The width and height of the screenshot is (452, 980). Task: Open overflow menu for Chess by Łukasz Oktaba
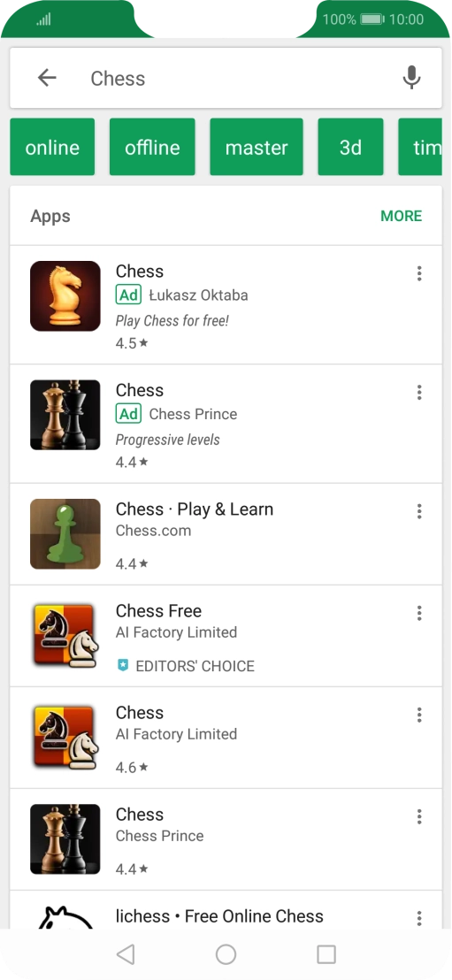click(419, 273)
